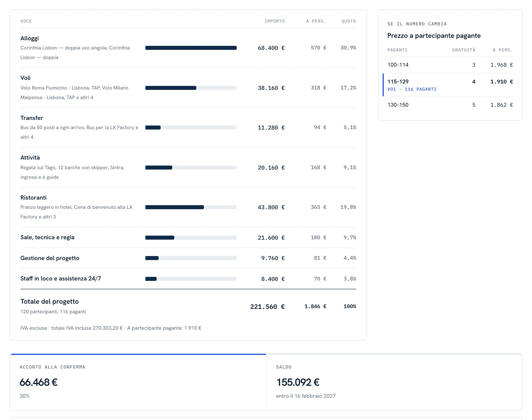Select the Transfer amount 11.280 €
Image resolution: width=532 pixels, height=420 pixels.
(x=271, y=128)
